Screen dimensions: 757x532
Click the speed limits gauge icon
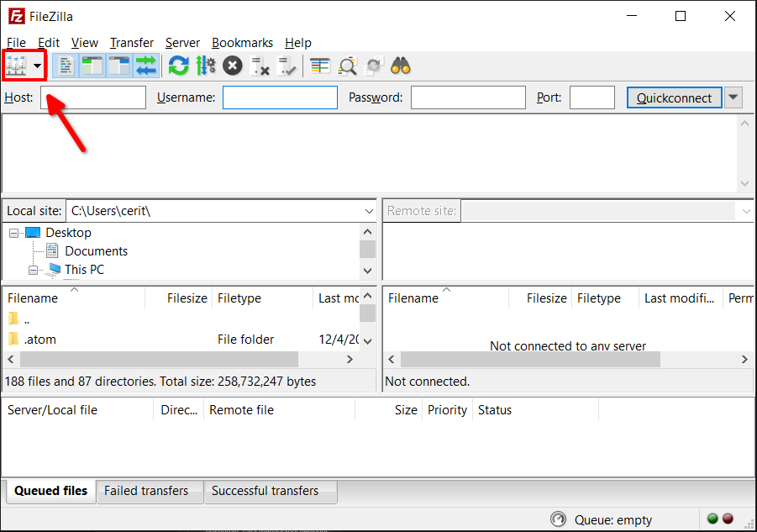point(558,519)
